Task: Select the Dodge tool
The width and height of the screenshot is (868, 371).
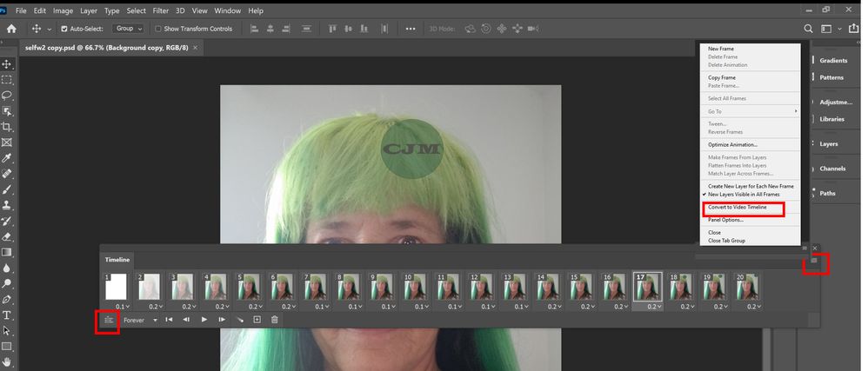Action: pos(7,283)
